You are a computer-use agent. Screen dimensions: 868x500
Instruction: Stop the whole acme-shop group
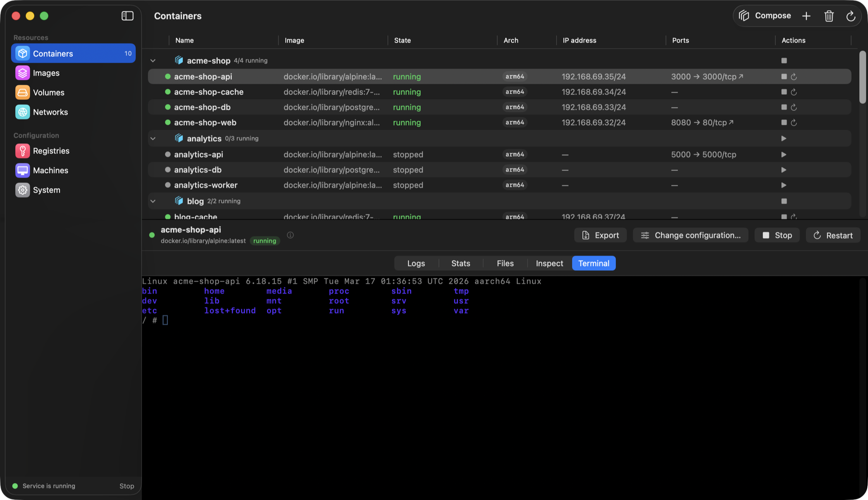pos(784,60)
